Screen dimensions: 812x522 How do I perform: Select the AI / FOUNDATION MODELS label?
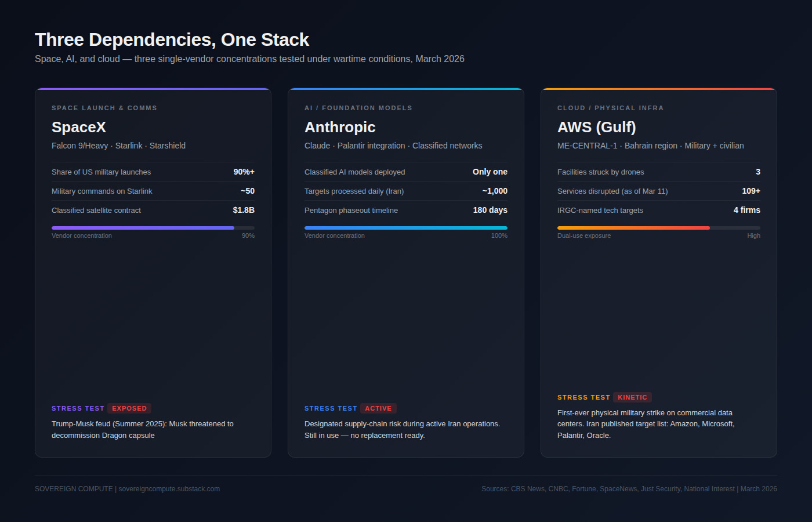click(x=358, y=108)
